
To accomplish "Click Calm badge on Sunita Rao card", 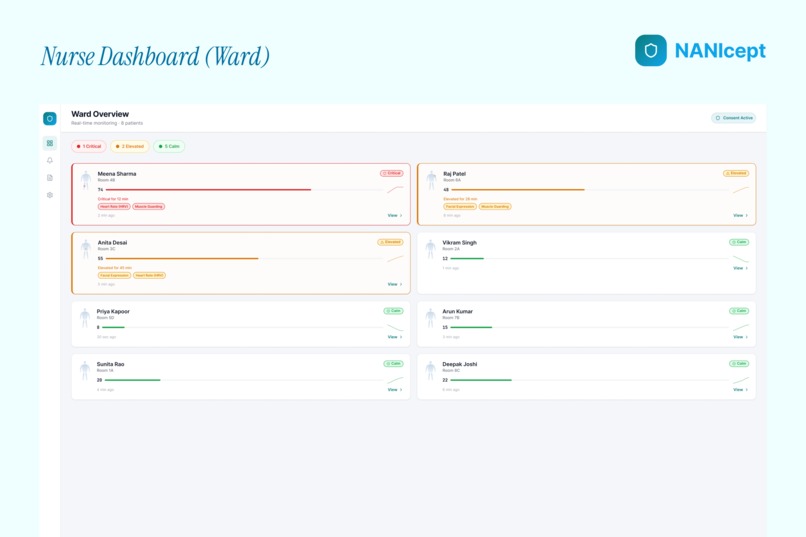I will [394, 364].
